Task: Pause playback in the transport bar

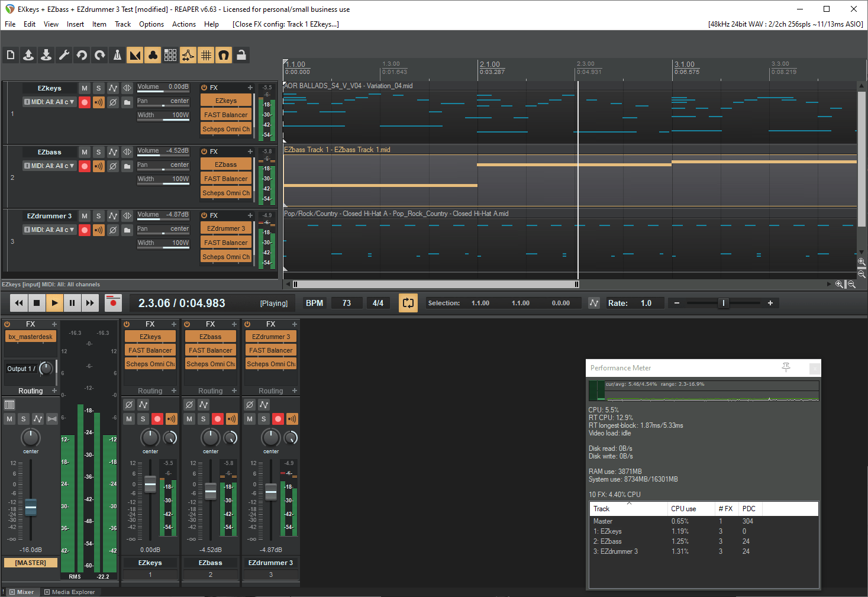Action: (72, 303)
